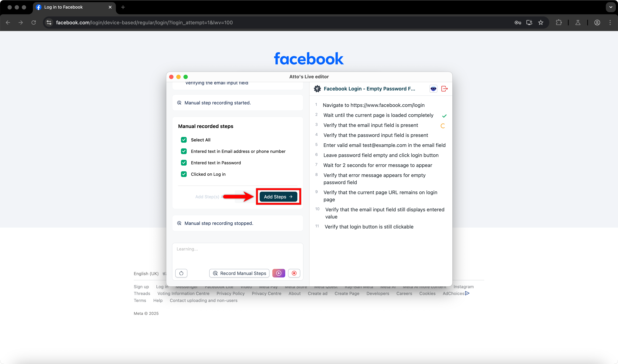The image size is (618, 364).
Task: Uncheck the Entered text in Email address step
Action: tap(184, 151)
